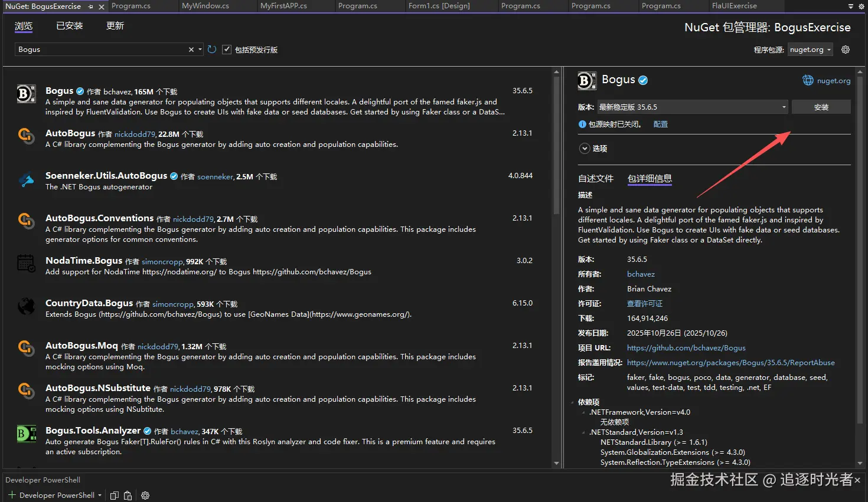Viewport: 868px width, 502px height.
Task: Refresh the package search results
Action: pyautogui.click(x=212, y=50)
